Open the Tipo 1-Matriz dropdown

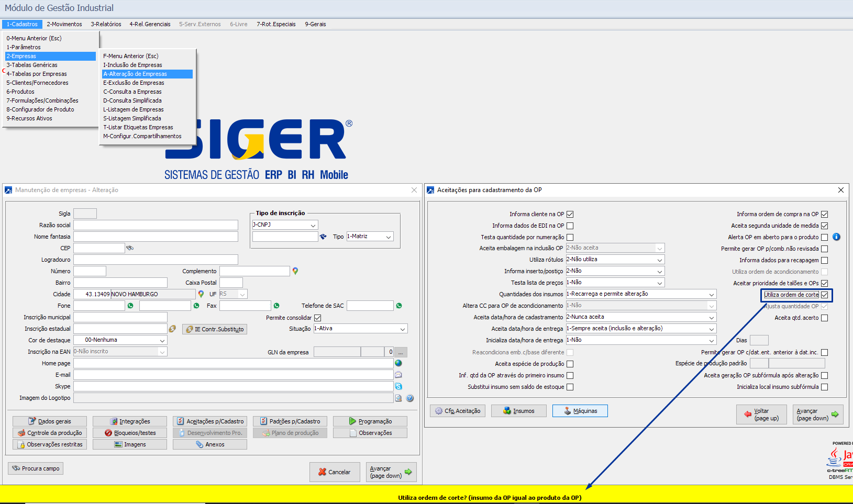(370, 237)
